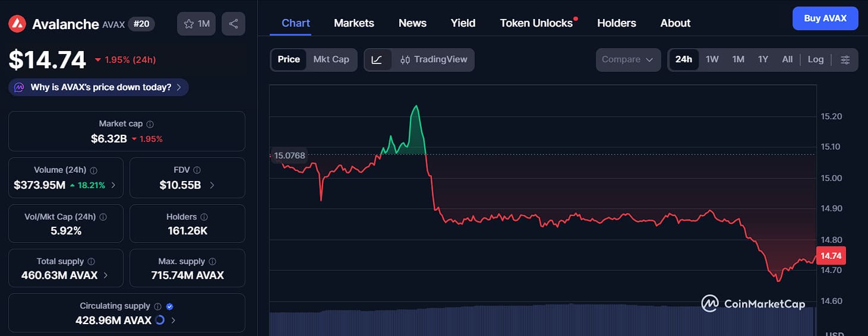This screenshot has height=336, width=868.
Task: Open chart settings sliders icon
Action: 845,59
